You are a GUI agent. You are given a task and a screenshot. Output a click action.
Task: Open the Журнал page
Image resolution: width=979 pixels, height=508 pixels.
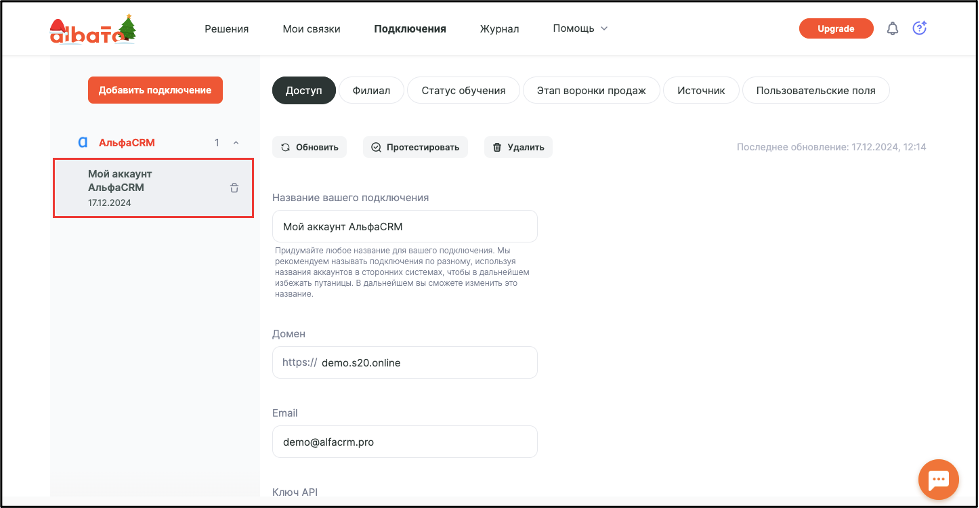click(x=499, y=29)
